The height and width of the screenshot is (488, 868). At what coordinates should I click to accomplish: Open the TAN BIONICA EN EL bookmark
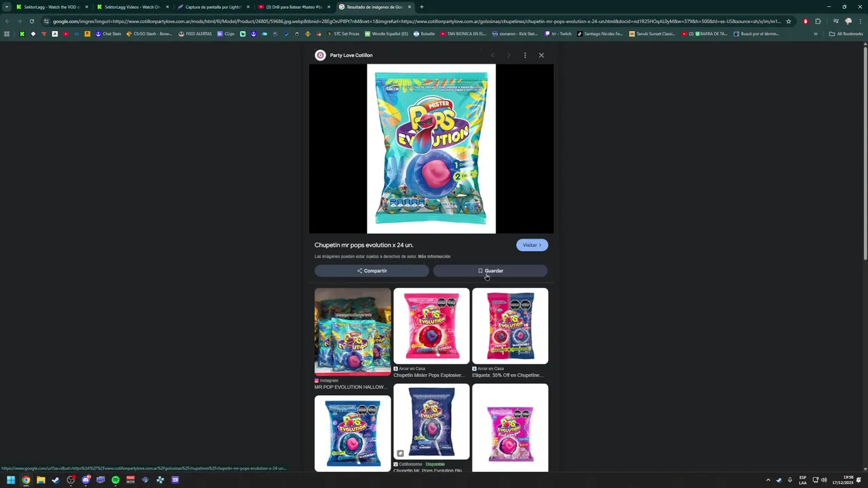tap(463, 34)
